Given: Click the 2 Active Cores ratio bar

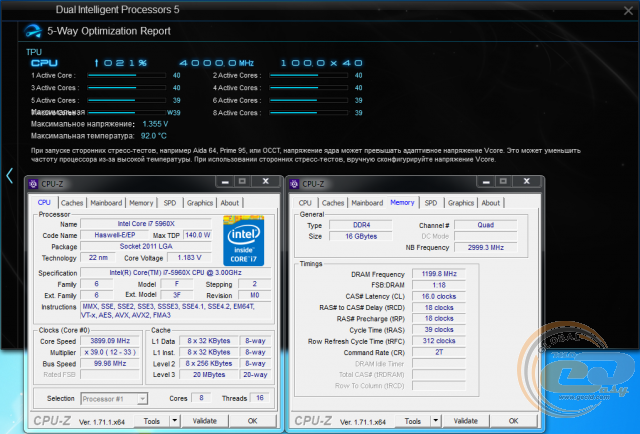Looking at the screenshot, I should pyautogui.click(x=309, y=76).
